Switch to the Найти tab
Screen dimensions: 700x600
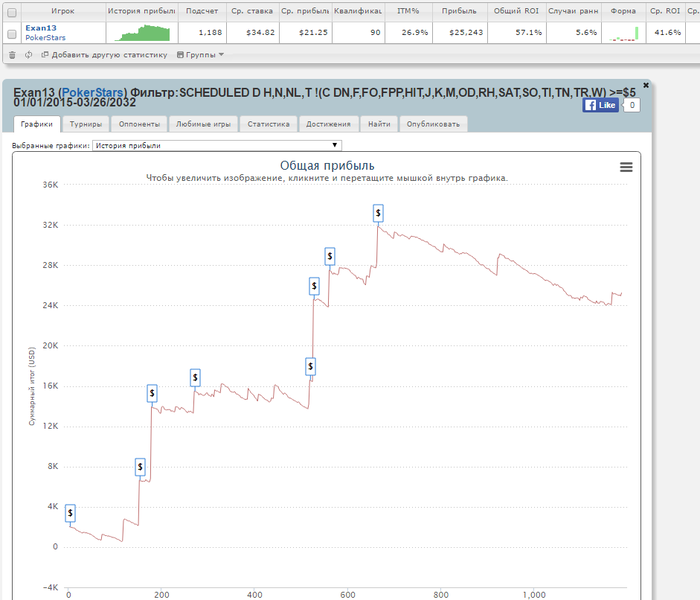[379, 124]
